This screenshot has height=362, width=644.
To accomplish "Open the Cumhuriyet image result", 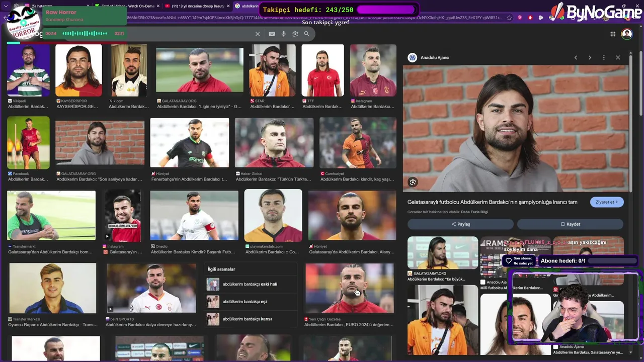I will [x=358, y=143].
